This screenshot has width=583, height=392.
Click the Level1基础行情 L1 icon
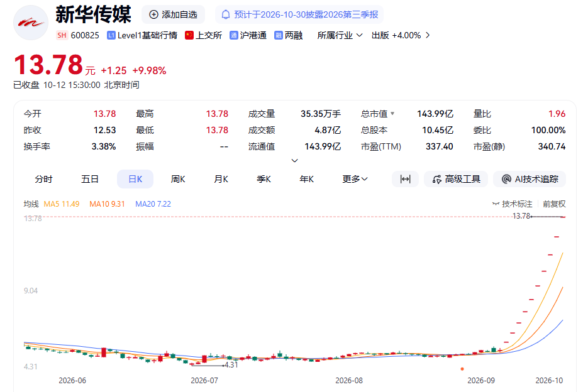111,35
